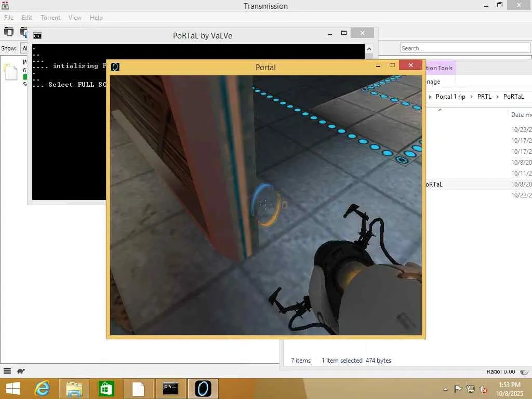Open the Windows Store taskbar icon

pos(106,389)
